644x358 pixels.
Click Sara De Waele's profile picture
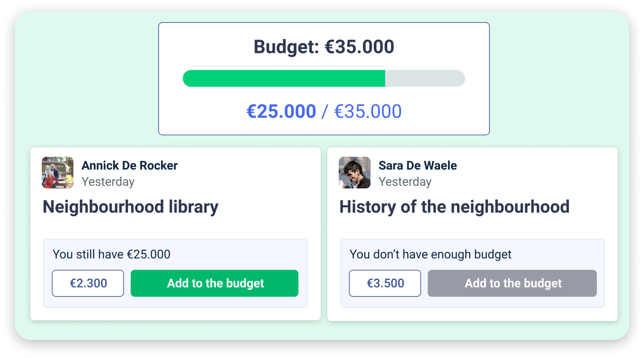pos(354,173)
